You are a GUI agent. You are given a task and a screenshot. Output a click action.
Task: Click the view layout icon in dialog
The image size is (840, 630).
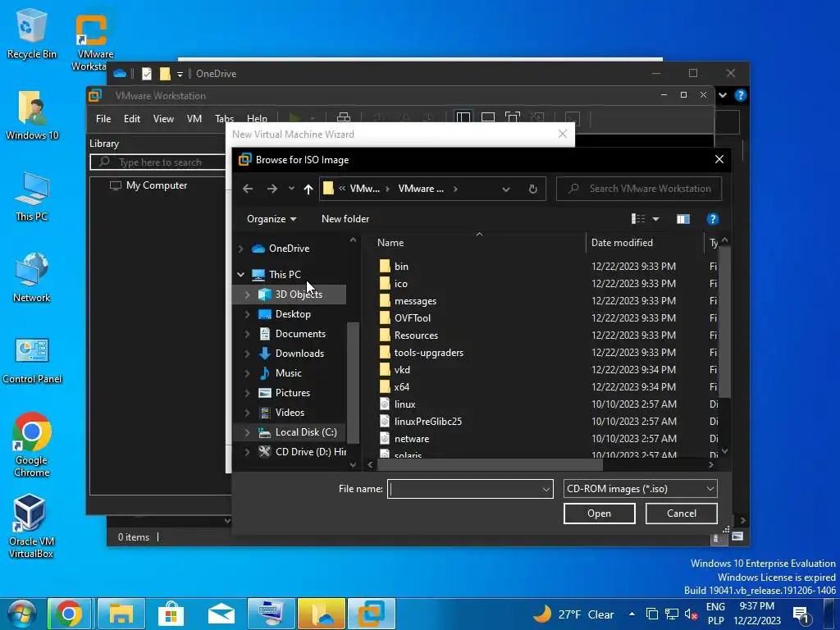(638, 218)
